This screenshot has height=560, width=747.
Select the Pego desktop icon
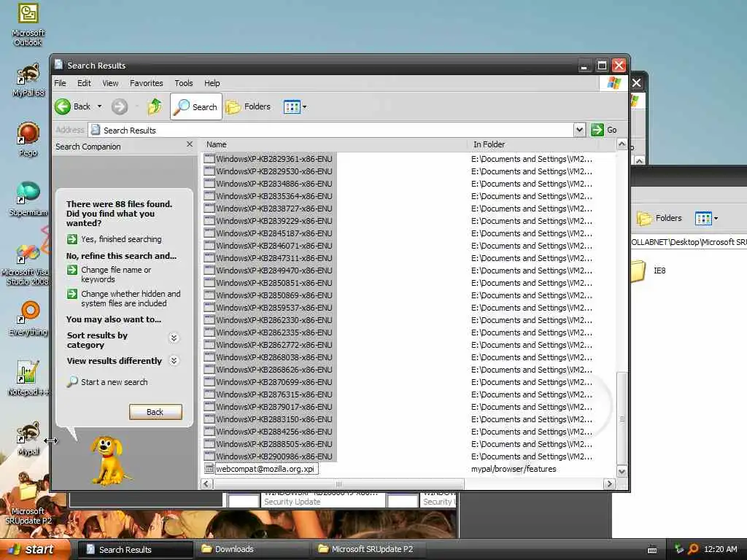[28, 139]
